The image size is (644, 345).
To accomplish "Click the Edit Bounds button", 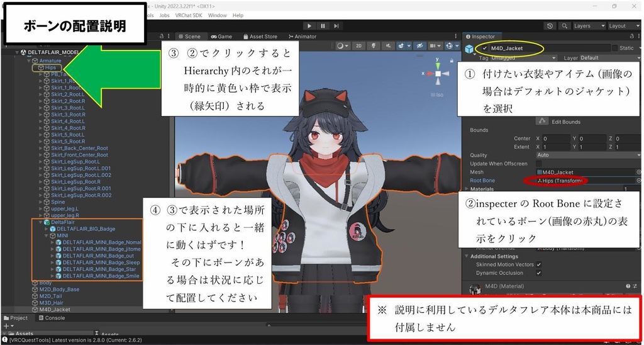I will pos(542,122).
